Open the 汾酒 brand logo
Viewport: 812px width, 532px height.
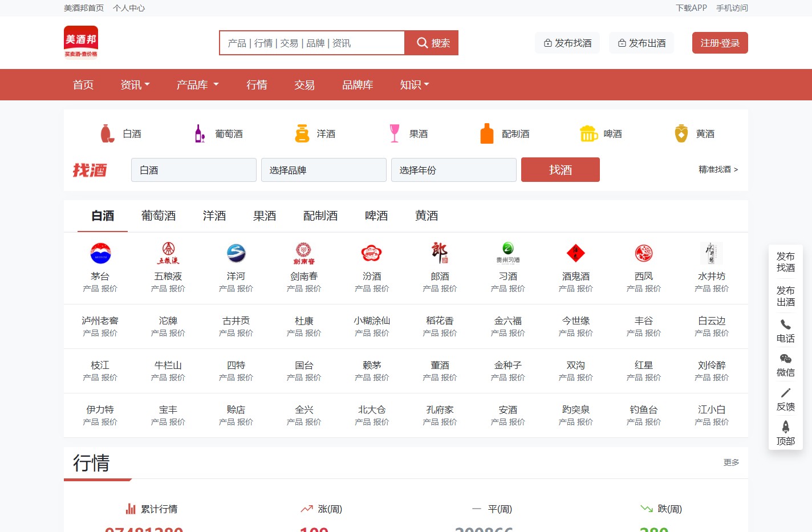pyautogui.click(x=372, y=253)
